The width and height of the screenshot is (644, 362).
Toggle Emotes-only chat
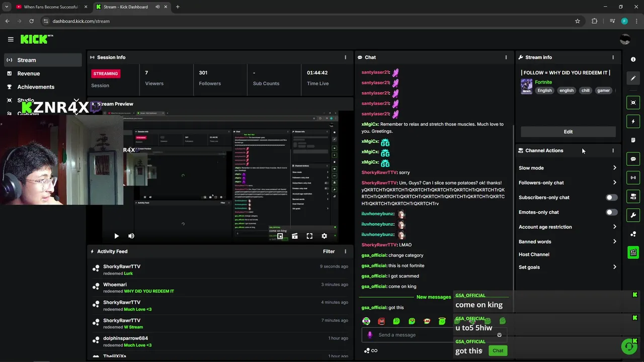pyautogui.click(x=611, y=212)
